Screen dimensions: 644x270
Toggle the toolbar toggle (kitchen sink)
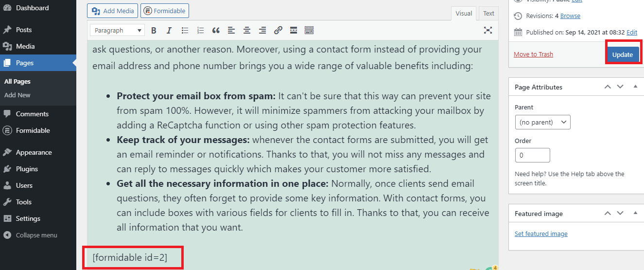point(309,30)
